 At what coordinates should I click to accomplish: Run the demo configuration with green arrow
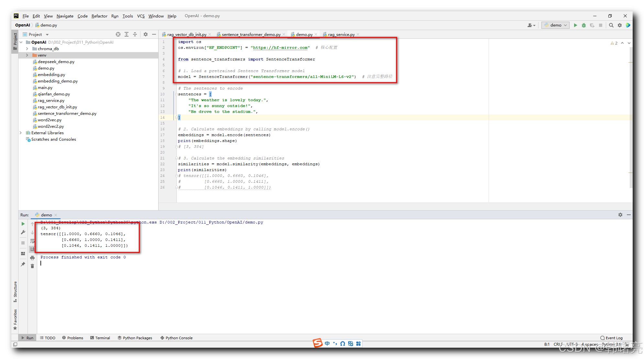(x=575, y=25)
